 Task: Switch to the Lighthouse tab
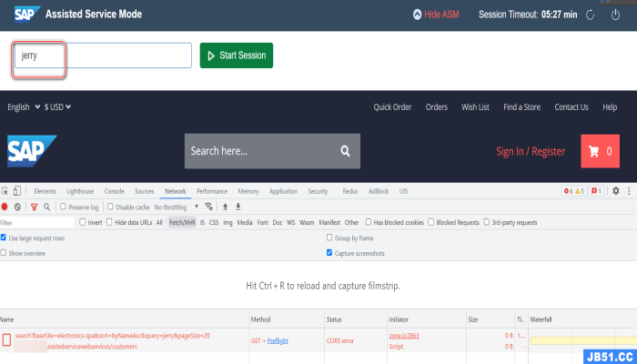pyautogui.click(x=80, y=191)
